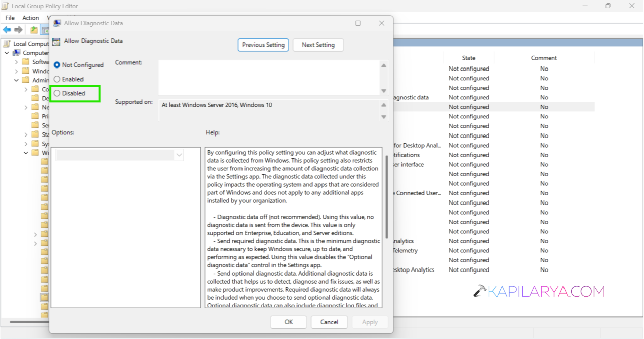The width and height of the screenshot is (644, 339).
Task: Click folder icon of truncated 'Sta' tree node
Action: click(35, 134)
